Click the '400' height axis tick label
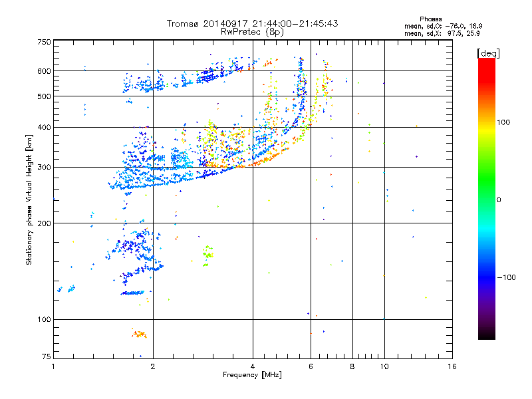The image size is (532, 399). click(x=45, y=128)
